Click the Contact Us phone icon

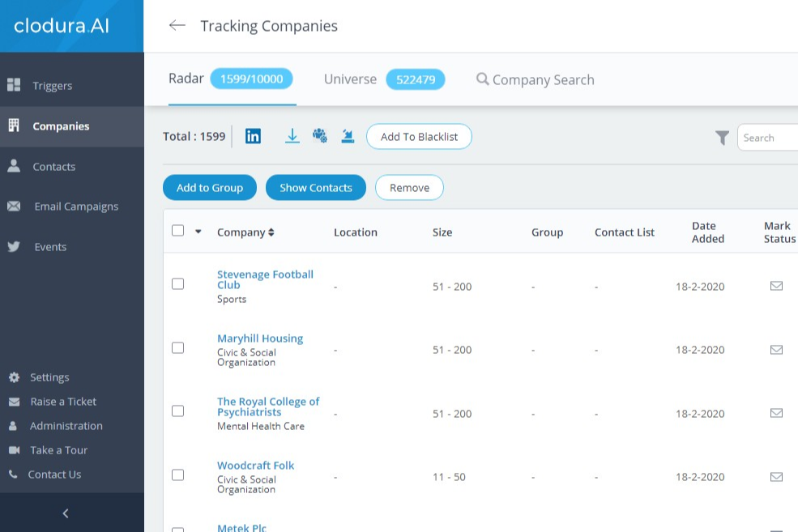[x=13, y=474]
